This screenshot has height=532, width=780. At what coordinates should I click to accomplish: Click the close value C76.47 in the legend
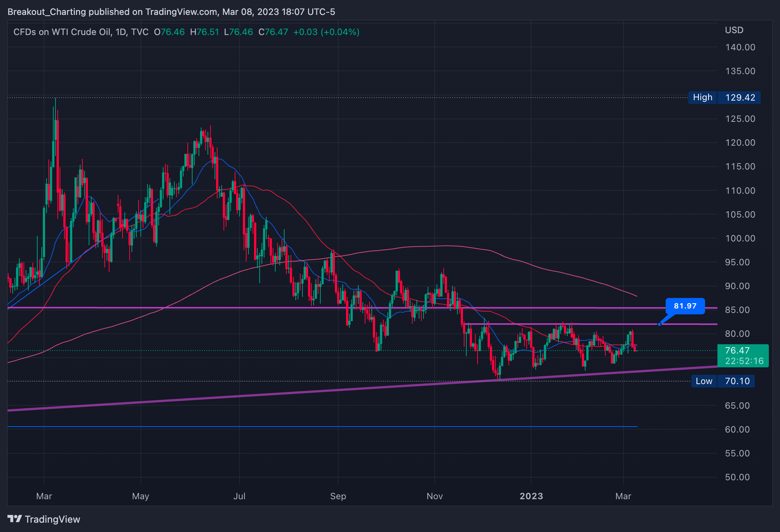tap(273, 32)
